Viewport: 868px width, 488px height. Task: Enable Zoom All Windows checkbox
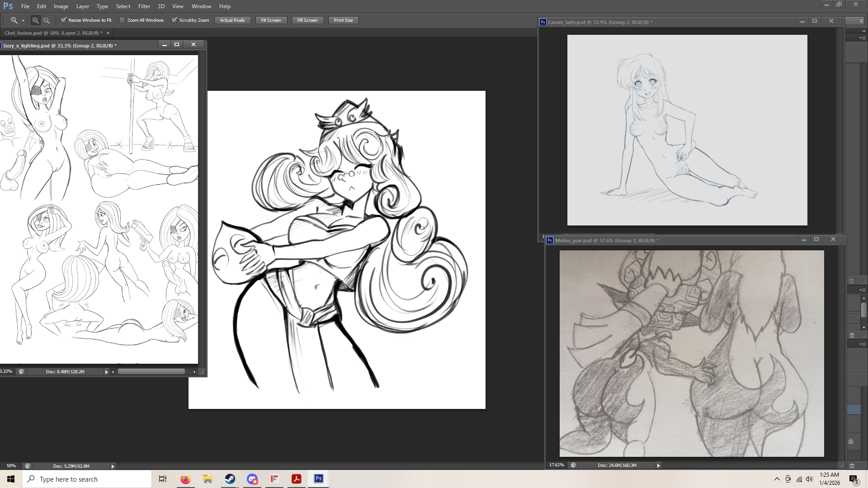point(122,20)
